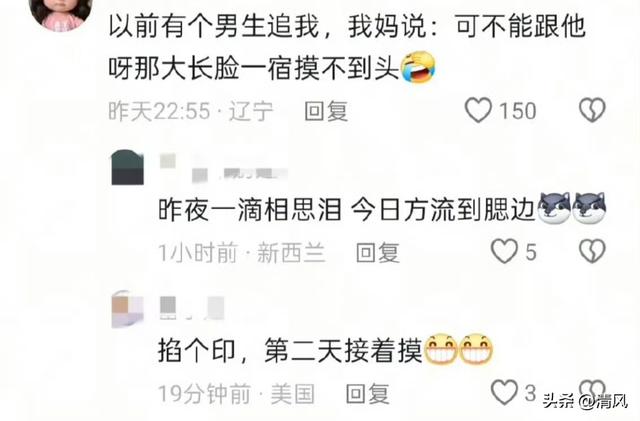Like the 美国 reply with 3 likes

coord(504,392)
